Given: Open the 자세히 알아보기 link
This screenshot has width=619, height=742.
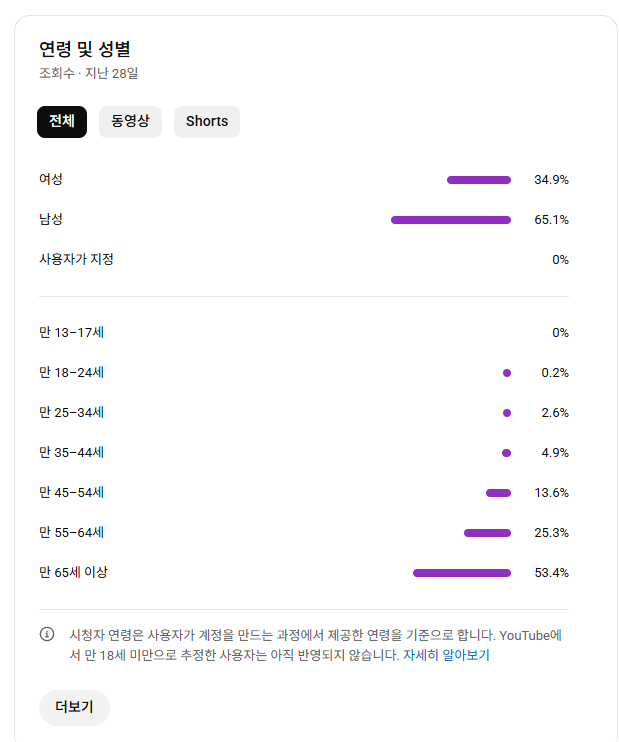Looking at the screenshot, I should [446, 656].
